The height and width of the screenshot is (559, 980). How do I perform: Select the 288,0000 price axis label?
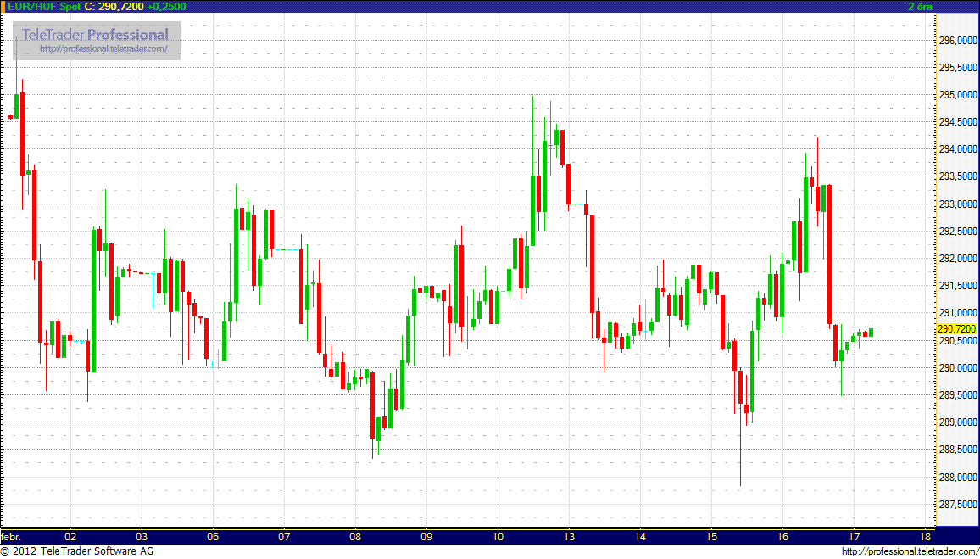[x=957, y=478]
